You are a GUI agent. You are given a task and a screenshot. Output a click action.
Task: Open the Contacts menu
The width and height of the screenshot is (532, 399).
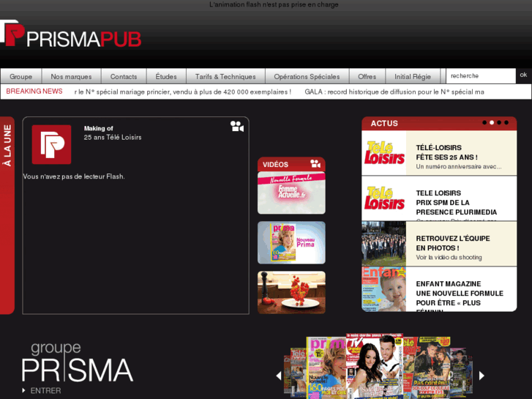pos(124,76)
